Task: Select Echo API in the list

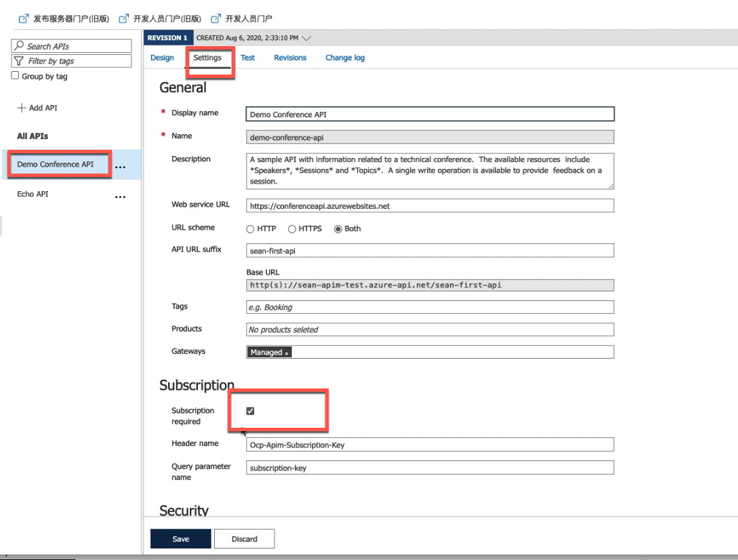Action: (x=33, y=194)
